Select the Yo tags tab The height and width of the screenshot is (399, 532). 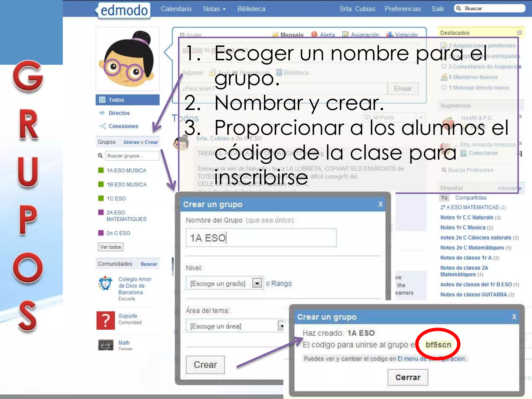click(x=444, y=198)
